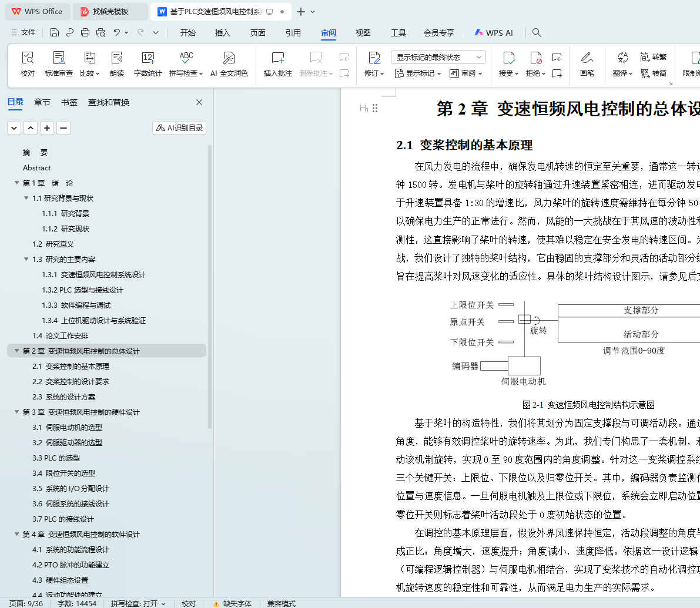The width and height of the screenshot is (700, 608).
Task: Open the 审阅 pane dropdown
Action: click(465, 73)
